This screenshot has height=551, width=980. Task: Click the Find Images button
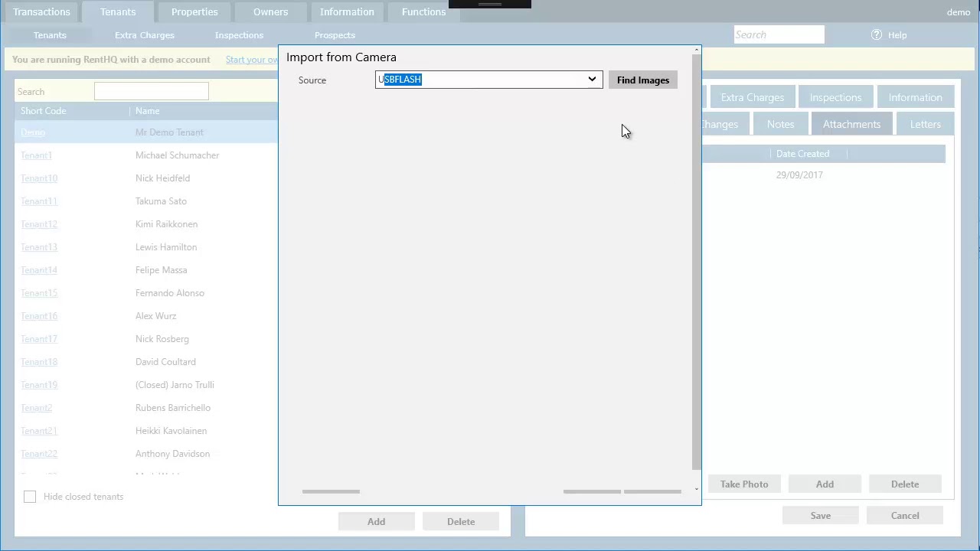click(x=643, y=80)
